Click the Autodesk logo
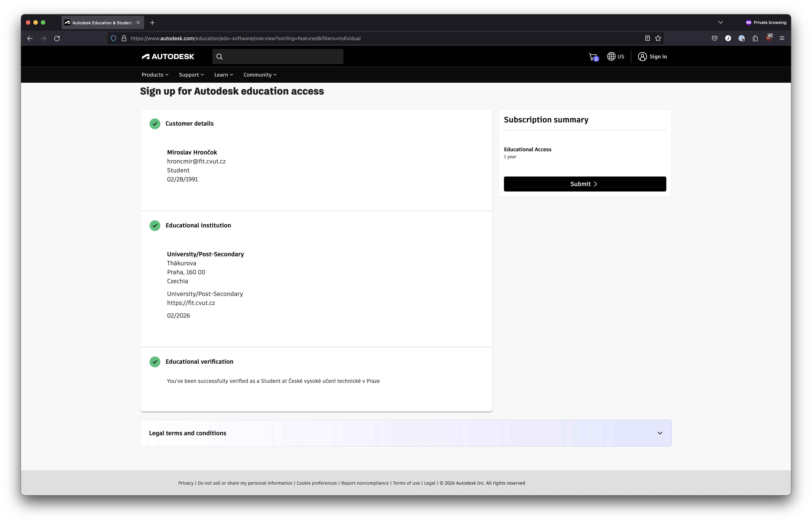This screenshot has width=812, height=523. pos(168,57)
